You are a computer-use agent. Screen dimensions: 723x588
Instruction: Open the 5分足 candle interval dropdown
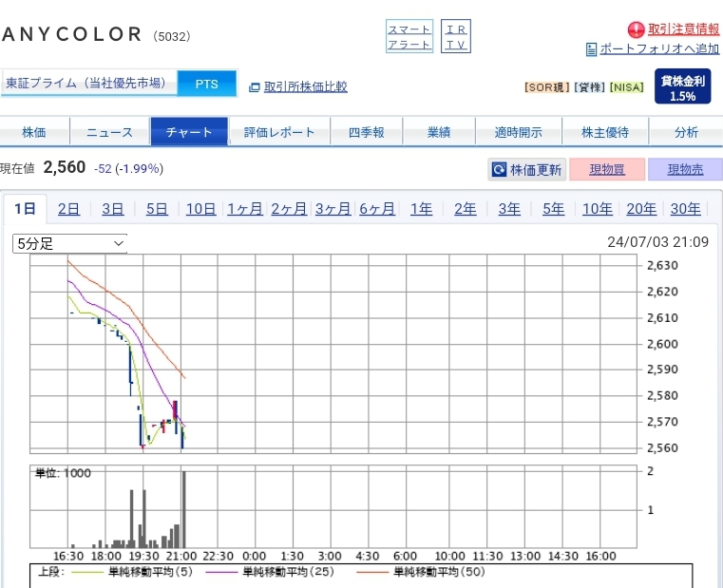69,243
